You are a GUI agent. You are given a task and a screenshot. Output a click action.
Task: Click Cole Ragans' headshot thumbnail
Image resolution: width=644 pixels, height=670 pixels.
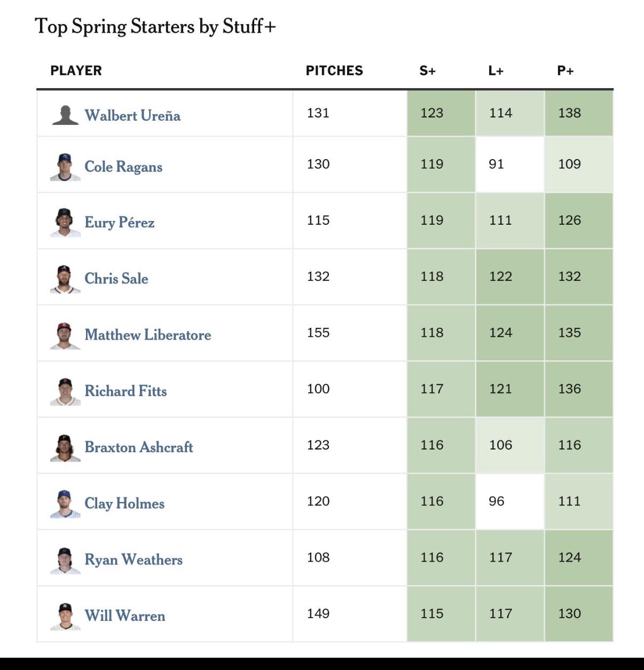(65, 167)
